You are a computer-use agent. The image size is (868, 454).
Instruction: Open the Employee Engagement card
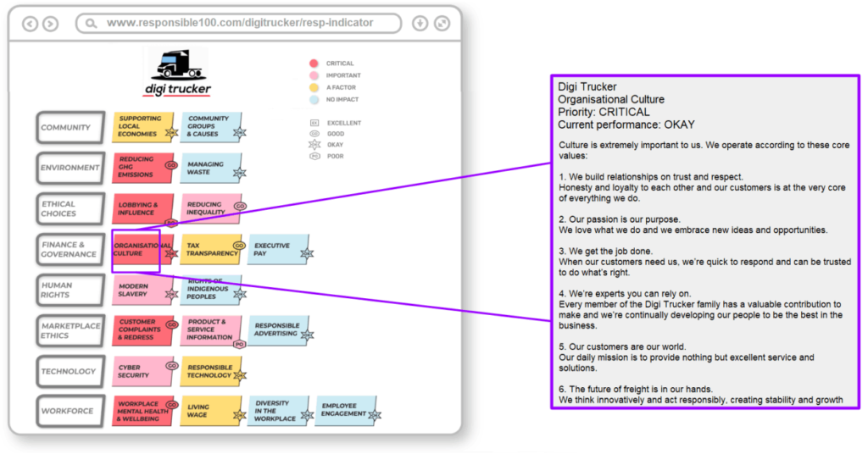pos(346,412)
